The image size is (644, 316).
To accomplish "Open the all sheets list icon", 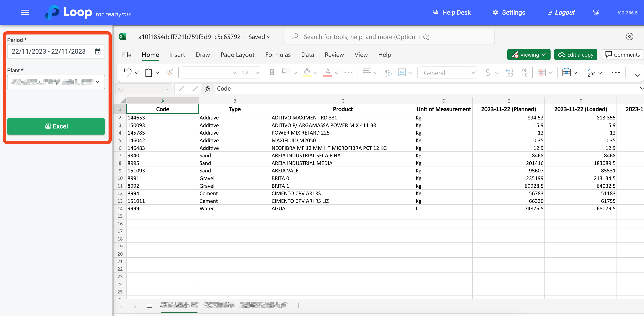I will click(x=150, y=306).
